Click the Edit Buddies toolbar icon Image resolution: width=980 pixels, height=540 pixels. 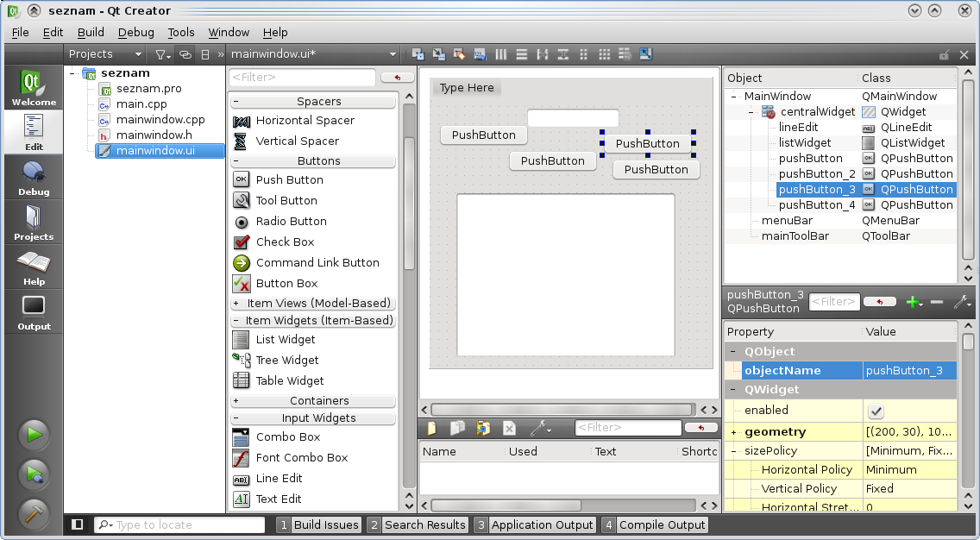[x=459, y=54]
